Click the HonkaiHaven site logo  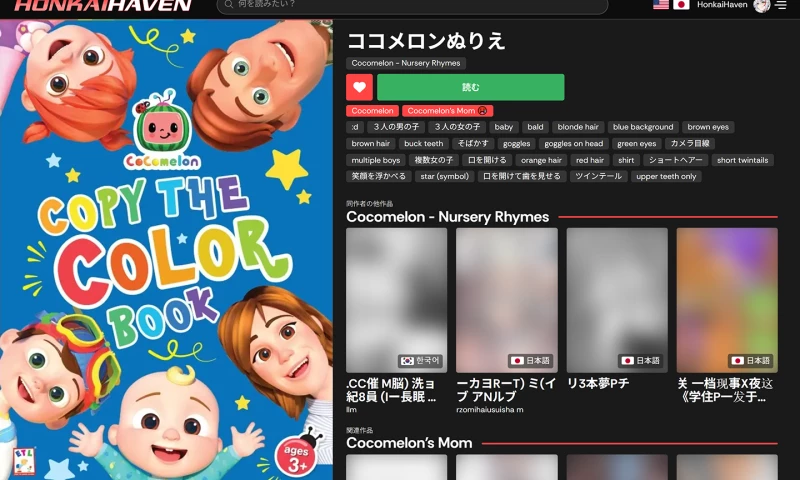coord(102,5)
